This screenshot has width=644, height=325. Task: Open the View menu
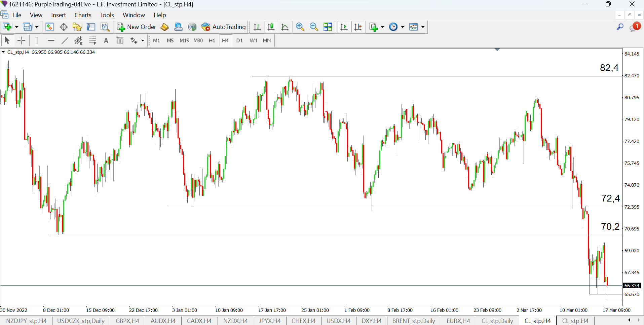36,15
